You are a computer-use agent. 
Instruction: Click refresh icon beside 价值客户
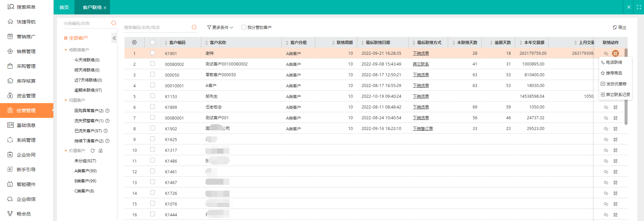(x=93, y=151)
